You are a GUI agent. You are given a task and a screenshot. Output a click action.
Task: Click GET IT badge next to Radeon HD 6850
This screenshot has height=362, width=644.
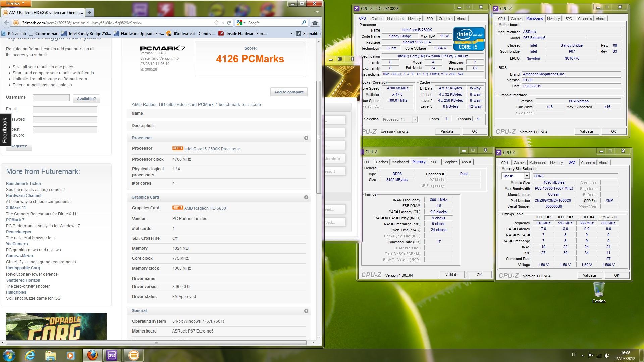tap(178, 208)
